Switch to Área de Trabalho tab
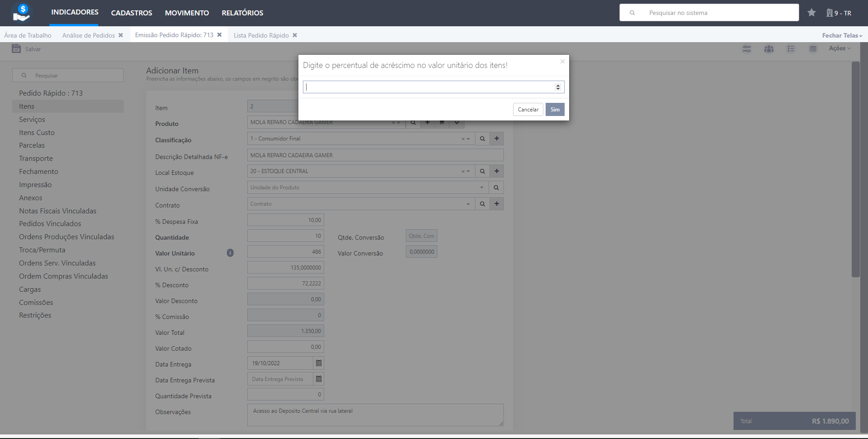 (28, 35)
